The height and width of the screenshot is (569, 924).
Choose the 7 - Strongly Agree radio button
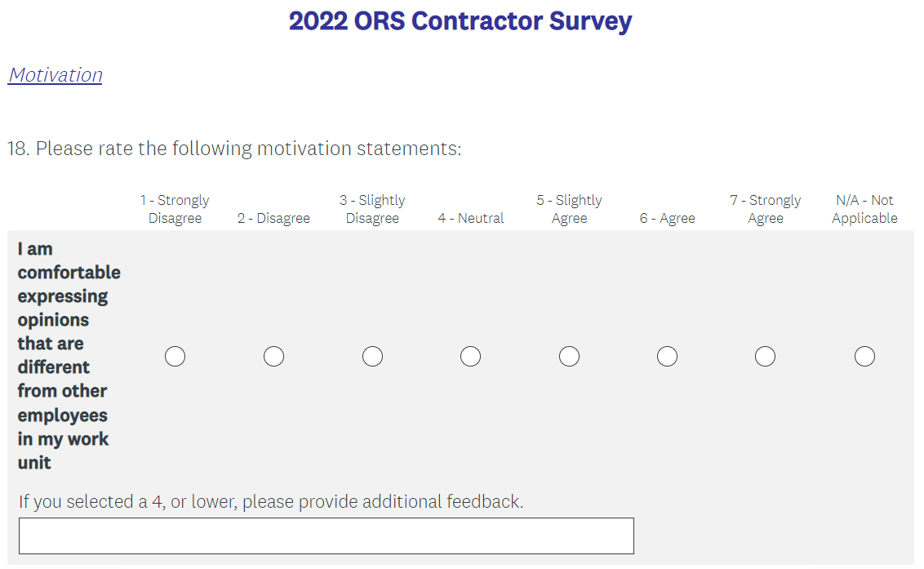765,357
